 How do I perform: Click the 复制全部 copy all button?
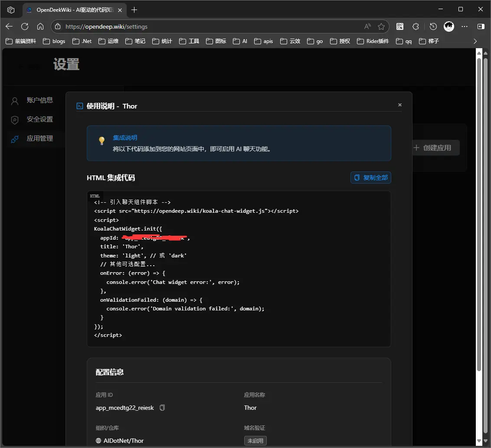pos(371,178)
